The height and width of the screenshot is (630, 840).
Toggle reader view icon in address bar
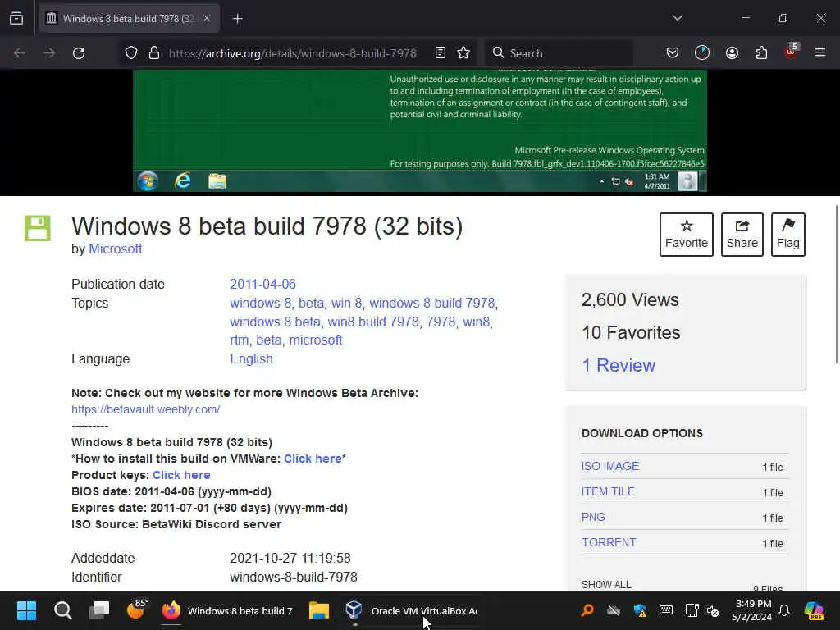pyautogui.click(x=441, y=53)
